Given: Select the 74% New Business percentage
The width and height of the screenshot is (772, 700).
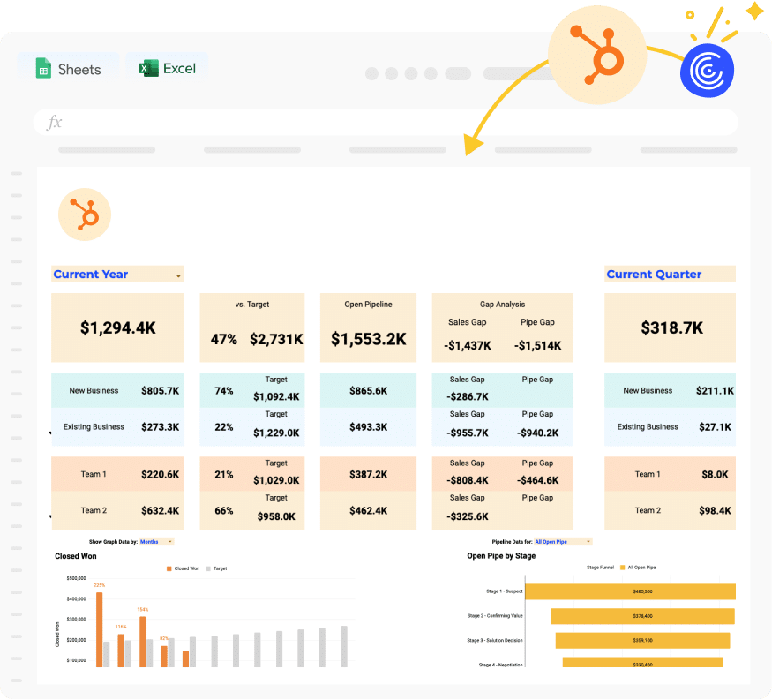Looking at the screenshot, I should coord(224,391).
